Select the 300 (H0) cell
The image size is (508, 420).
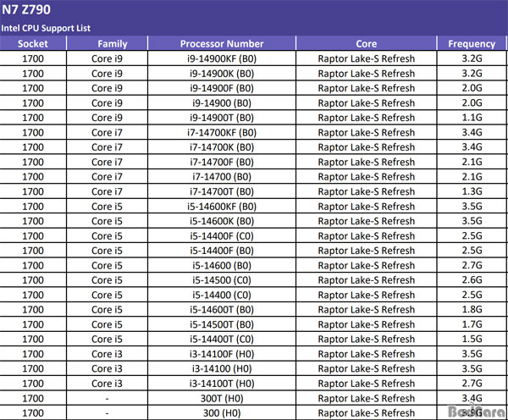[x=222, y=413]
